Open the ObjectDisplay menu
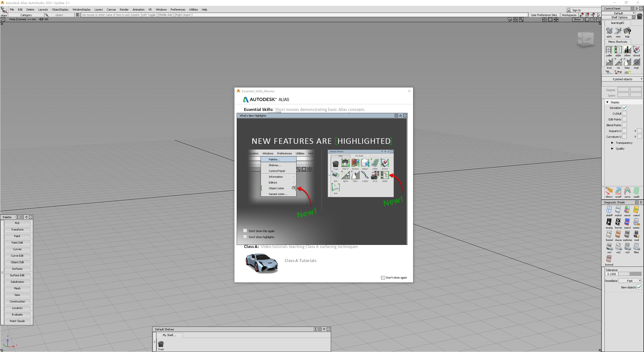644x352 pixels. pyautogui.click(x=60, y=10)
